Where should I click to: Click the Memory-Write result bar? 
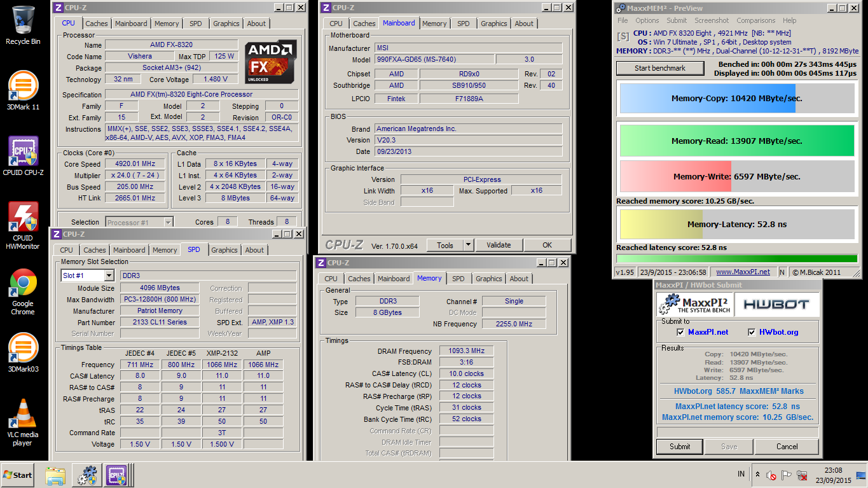[x=737, y=176]
